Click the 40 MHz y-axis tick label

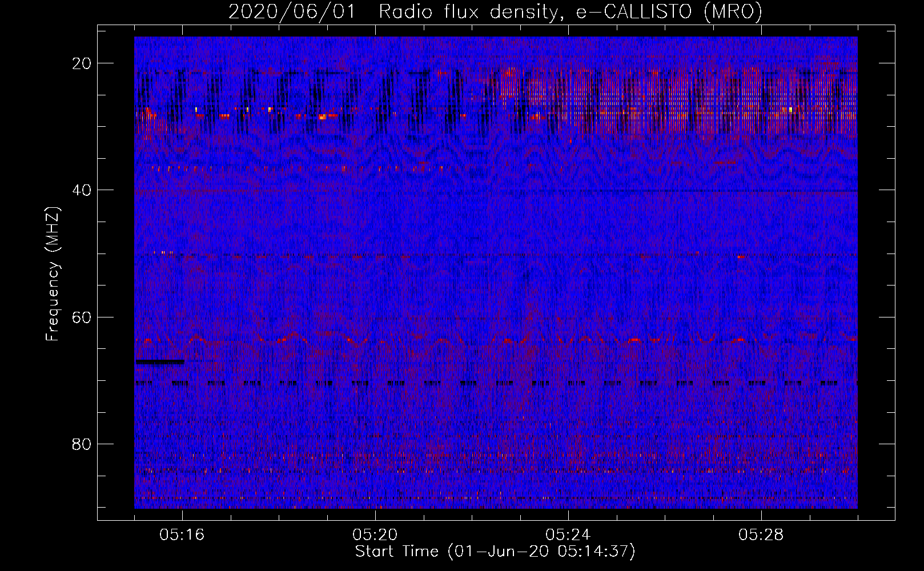82,190
